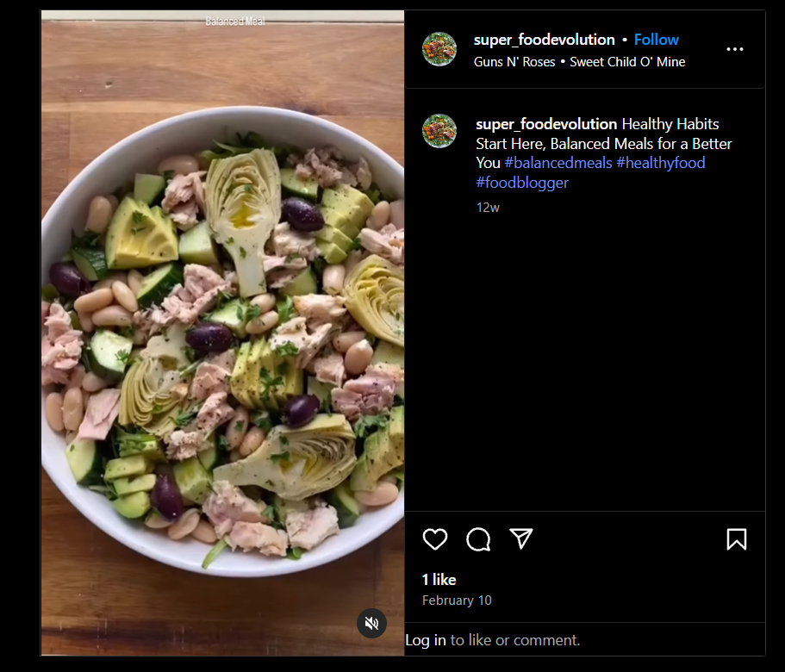Click super_foodevolution header profile picture
The height and width of the screenshot is (672, 785).
(439, 49)
